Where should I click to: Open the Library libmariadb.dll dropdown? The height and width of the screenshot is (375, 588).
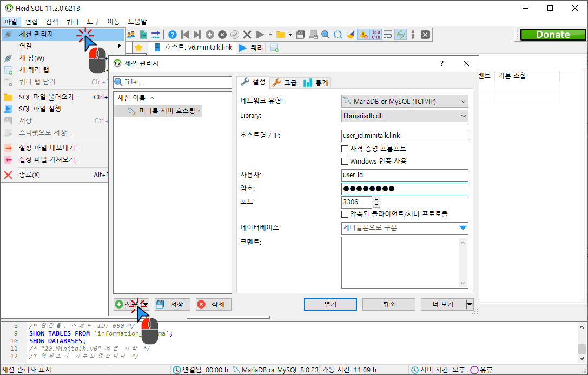(x=405, y=116)
